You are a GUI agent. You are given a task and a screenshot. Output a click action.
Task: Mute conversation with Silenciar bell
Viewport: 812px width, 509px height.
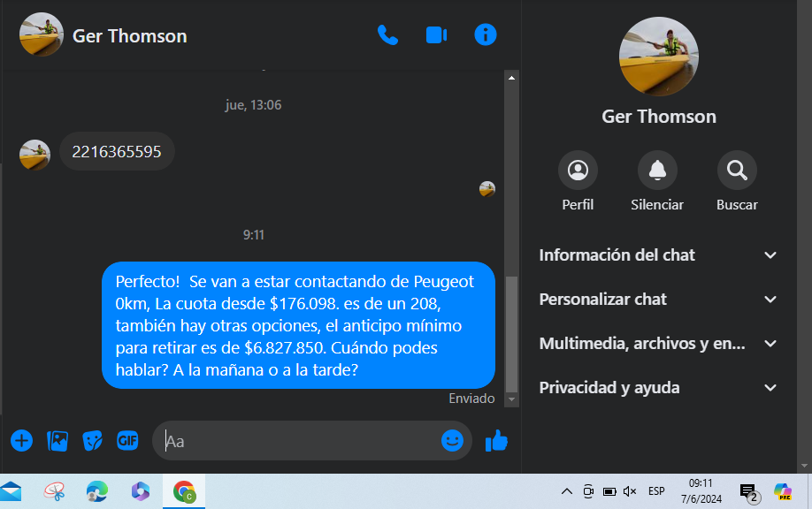coord(657,181)
